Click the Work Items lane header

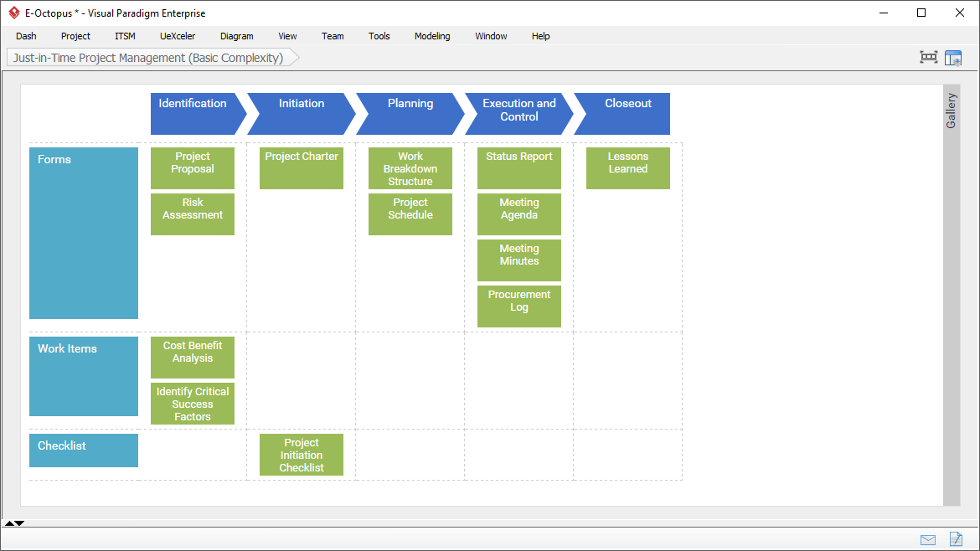pos(83,376)
